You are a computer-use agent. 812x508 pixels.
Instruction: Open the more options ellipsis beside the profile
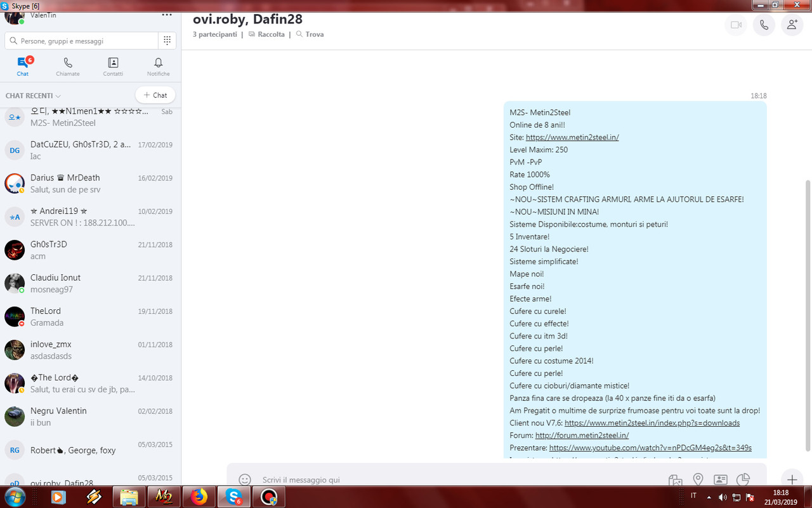(167, 14)
